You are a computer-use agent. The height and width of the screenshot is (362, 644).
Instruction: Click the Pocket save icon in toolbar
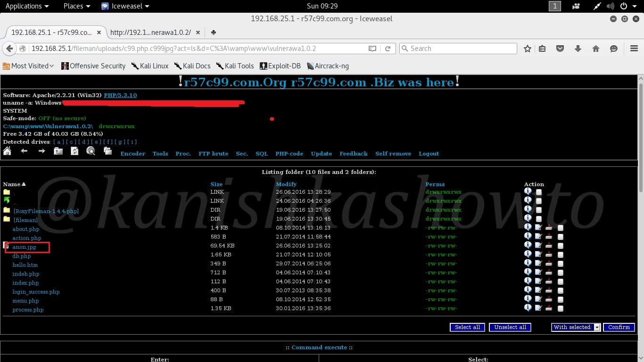pos(560,49)
